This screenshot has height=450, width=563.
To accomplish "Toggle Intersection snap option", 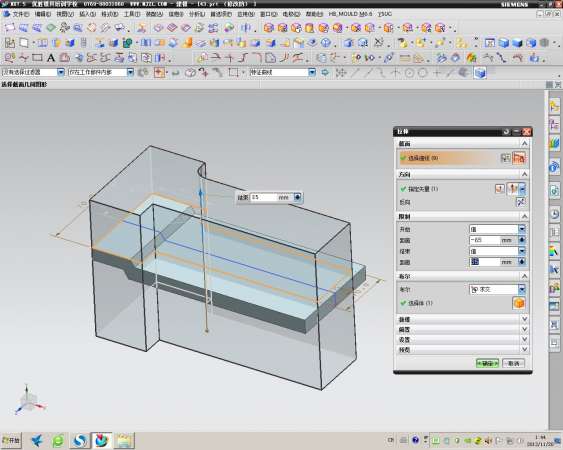I will (395, 73).
